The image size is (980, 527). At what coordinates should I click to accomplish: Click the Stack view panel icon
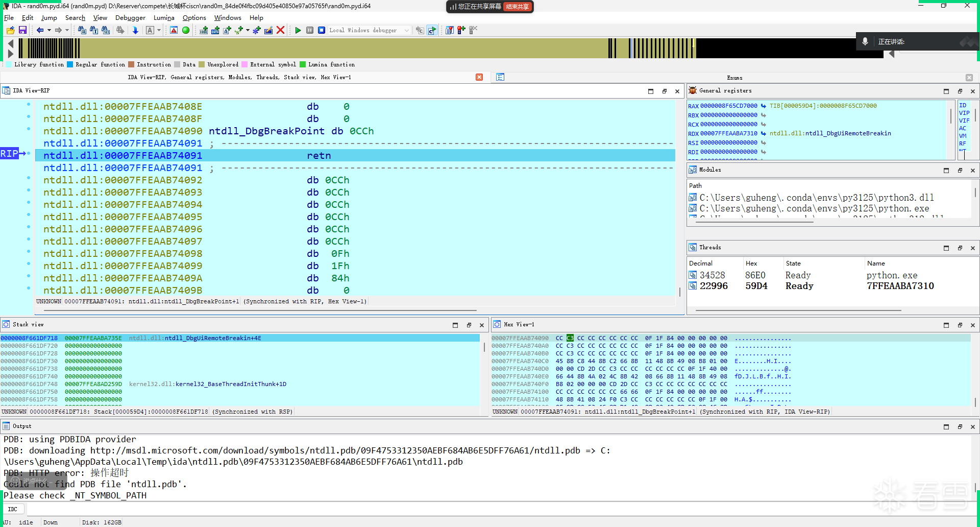coord(6,324)
